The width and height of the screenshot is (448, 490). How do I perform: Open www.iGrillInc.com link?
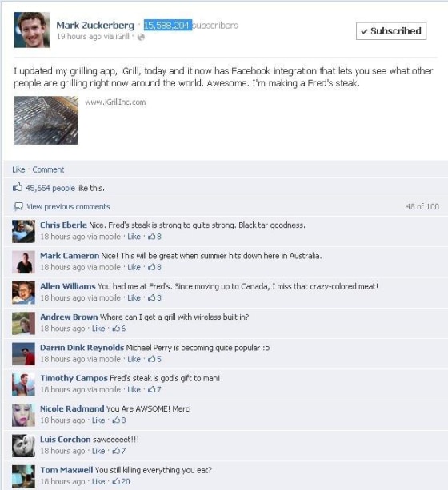tap(115, 102)
